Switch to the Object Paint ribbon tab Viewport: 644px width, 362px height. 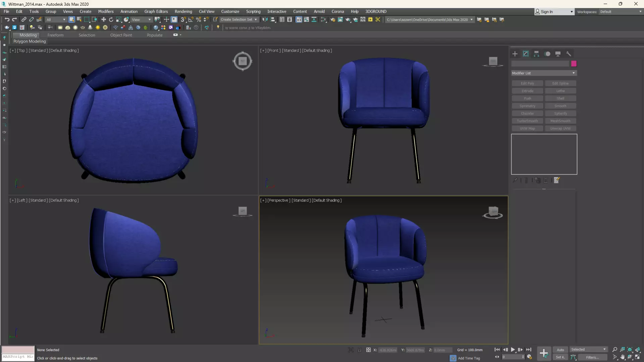121,35
